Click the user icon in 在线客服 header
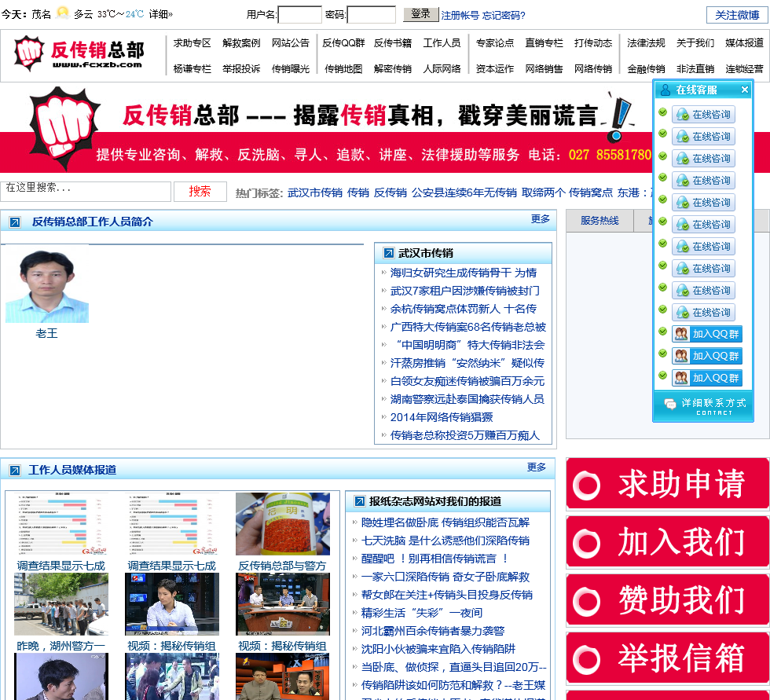Image resolution: width=770 pixels, height=700 pixels. point(665,90)
